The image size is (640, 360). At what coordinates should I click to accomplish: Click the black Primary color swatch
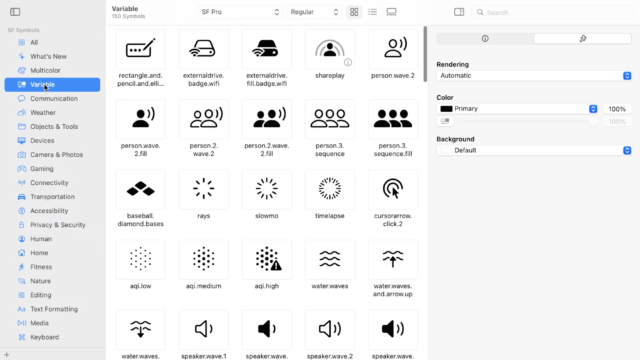coord(446,109)
